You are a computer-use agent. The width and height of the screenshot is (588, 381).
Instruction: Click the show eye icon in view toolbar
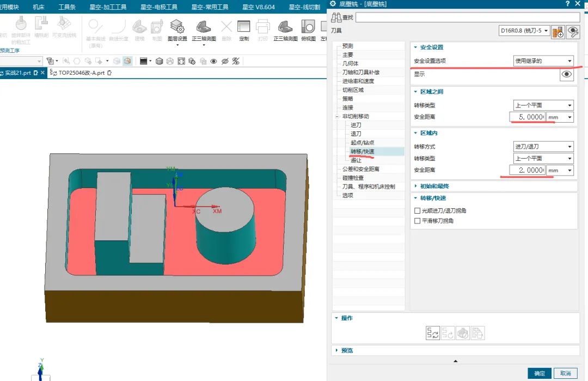click(x=213, y=61)
